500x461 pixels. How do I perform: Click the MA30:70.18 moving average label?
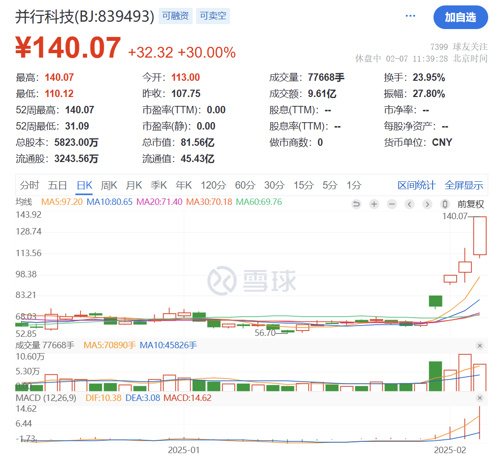click(x=209, y=202)
